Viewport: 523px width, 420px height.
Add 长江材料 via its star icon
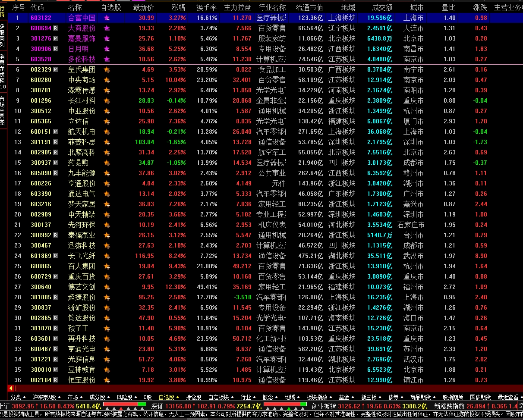[107, 100]
